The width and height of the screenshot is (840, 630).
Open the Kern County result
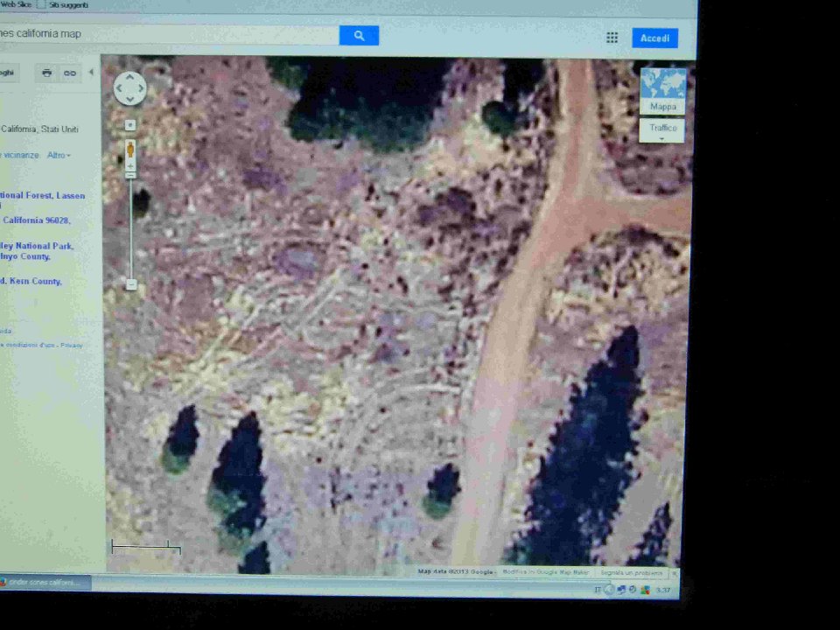[31, 281]
